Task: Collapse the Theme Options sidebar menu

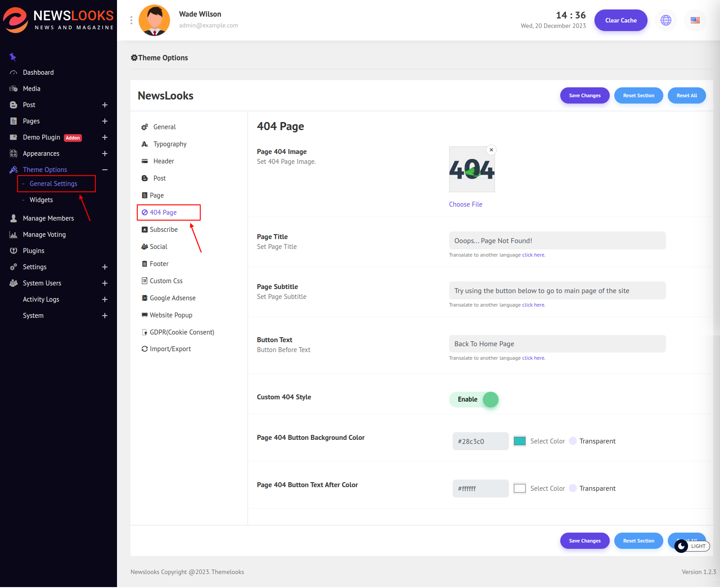Action: pyautogui.click(x=104, y=170)
